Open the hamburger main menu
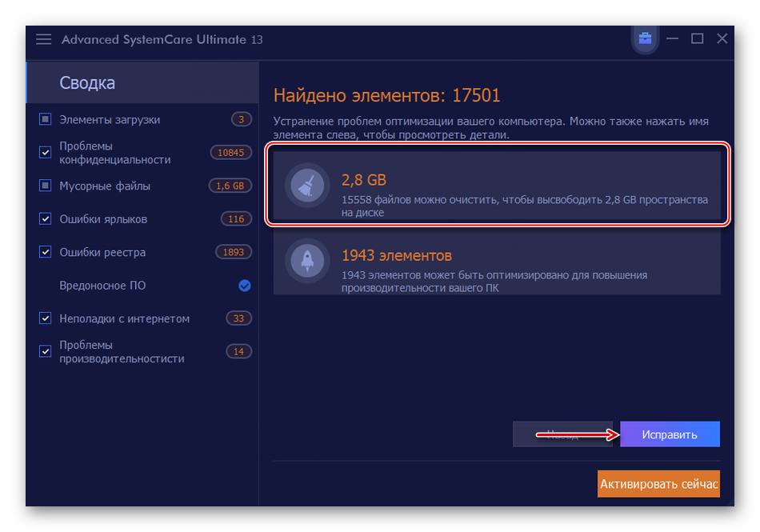The height and width of the screenshot is (532, 760). [44, 39]
